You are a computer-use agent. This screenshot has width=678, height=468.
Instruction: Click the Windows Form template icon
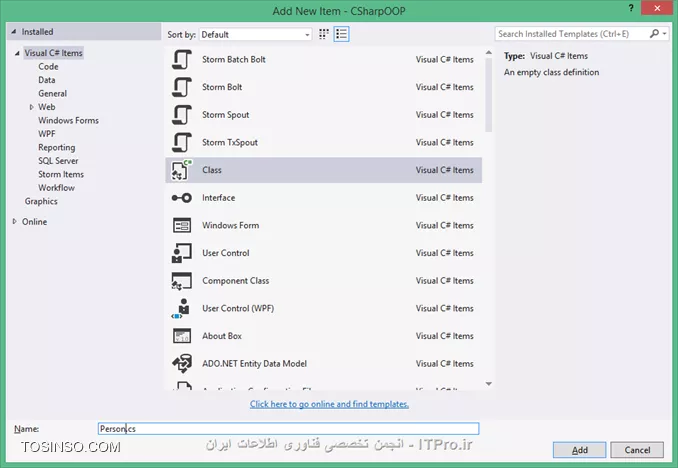[182, 225]
